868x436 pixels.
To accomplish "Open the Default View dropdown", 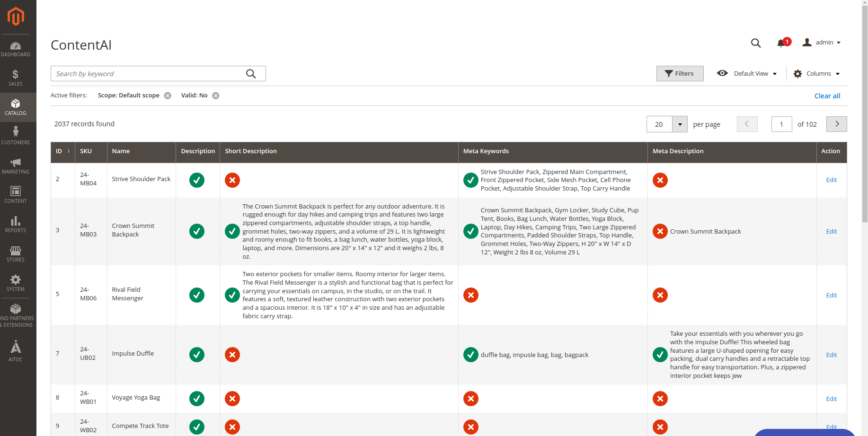I will 747,74.
